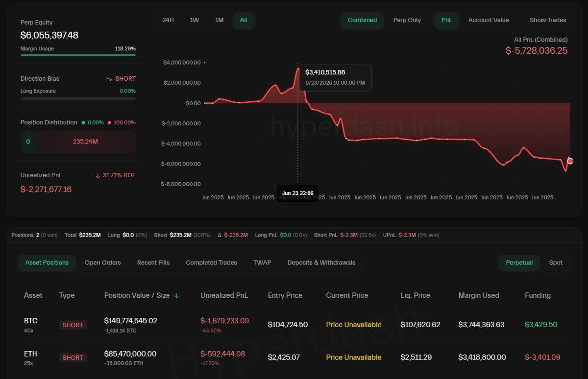
Task: Click the Jun 23 22:06 chart time label
Action: tap(298, 193)
